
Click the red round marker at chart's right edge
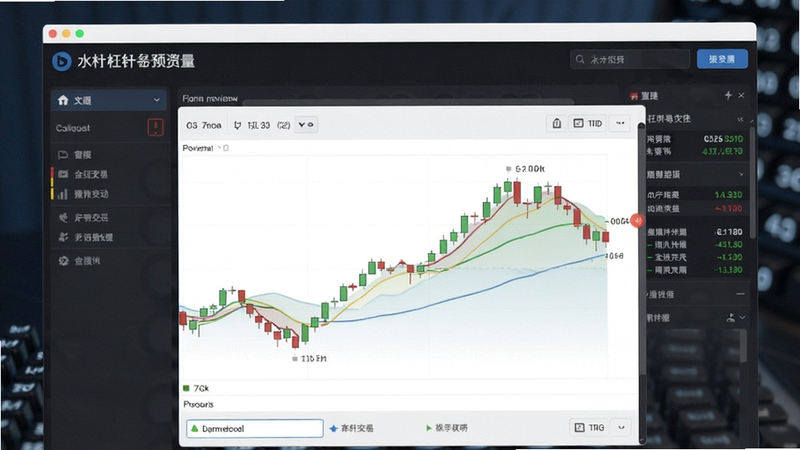[x=637, y=220]
